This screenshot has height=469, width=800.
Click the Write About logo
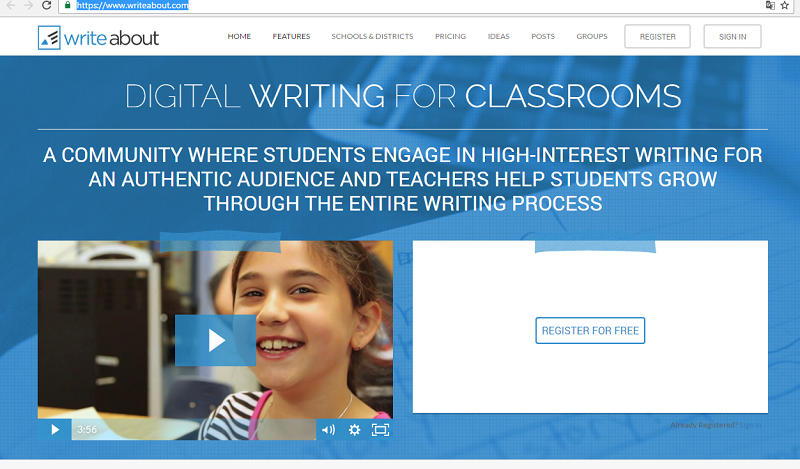pyautogui.click(x=98, y=37)
